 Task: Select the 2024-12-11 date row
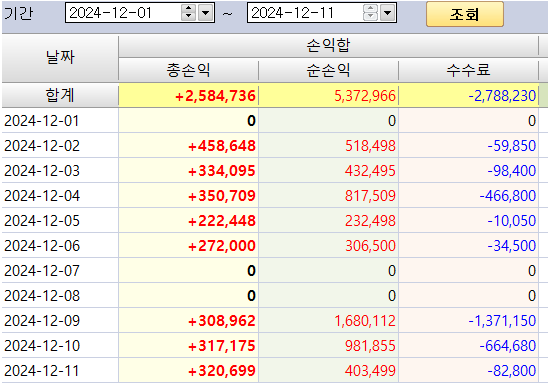pos(60,370)
